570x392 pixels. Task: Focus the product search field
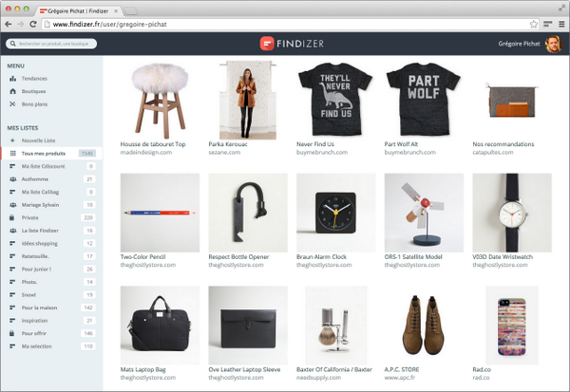coord(51,44)
